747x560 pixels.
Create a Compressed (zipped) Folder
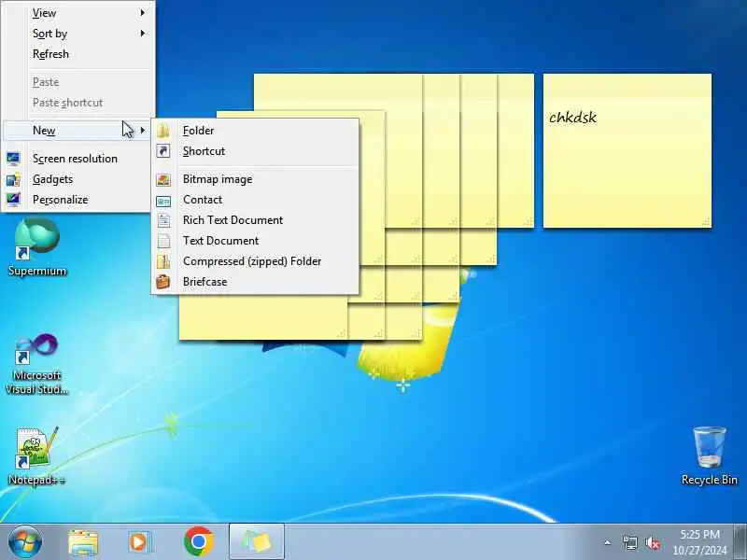(255, 261)
